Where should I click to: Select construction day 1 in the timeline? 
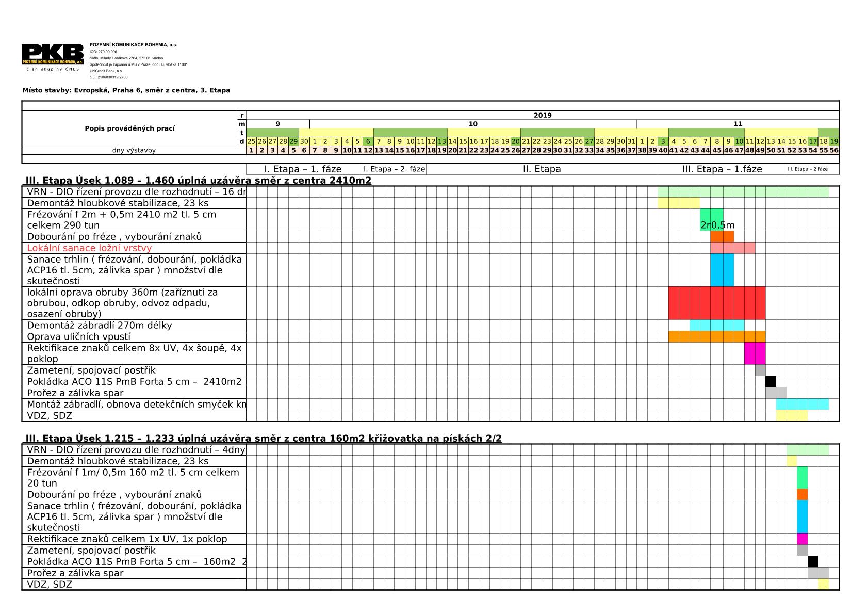click(x=252, y=151)
